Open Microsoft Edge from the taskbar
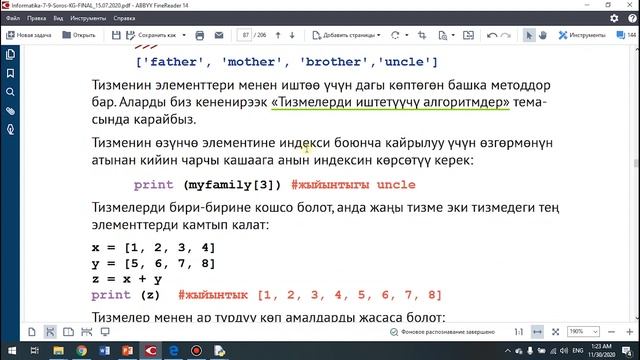 [x=173, y=351]
